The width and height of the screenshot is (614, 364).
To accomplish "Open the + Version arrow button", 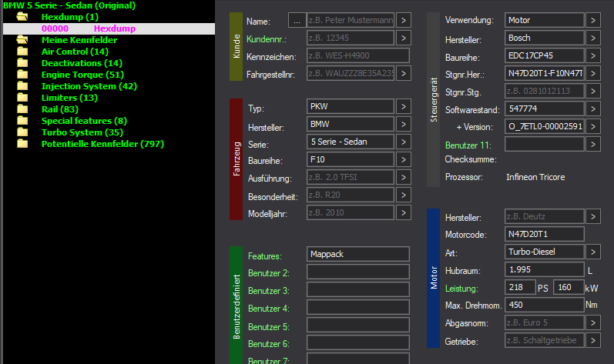I will (593, 126).
